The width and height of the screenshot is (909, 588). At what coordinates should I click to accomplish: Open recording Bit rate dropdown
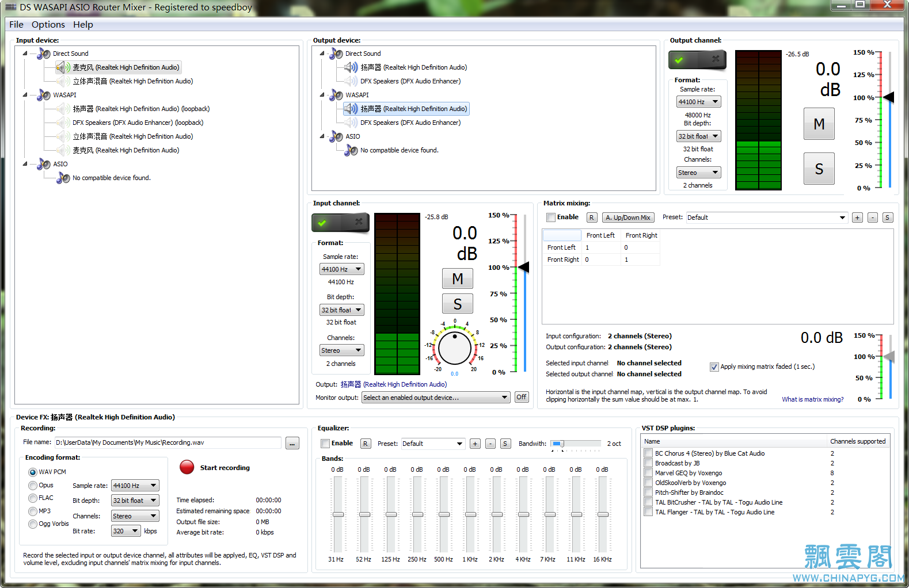[126, 531]
